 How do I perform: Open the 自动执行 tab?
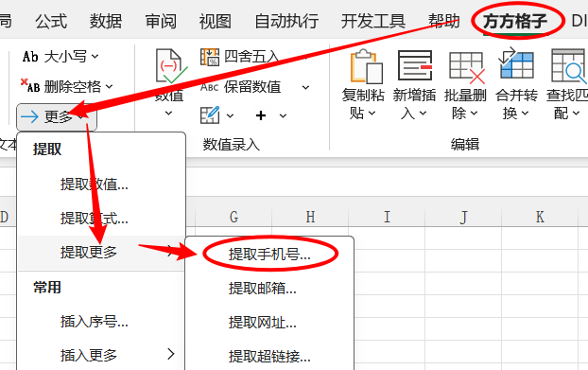coord(286,21)
